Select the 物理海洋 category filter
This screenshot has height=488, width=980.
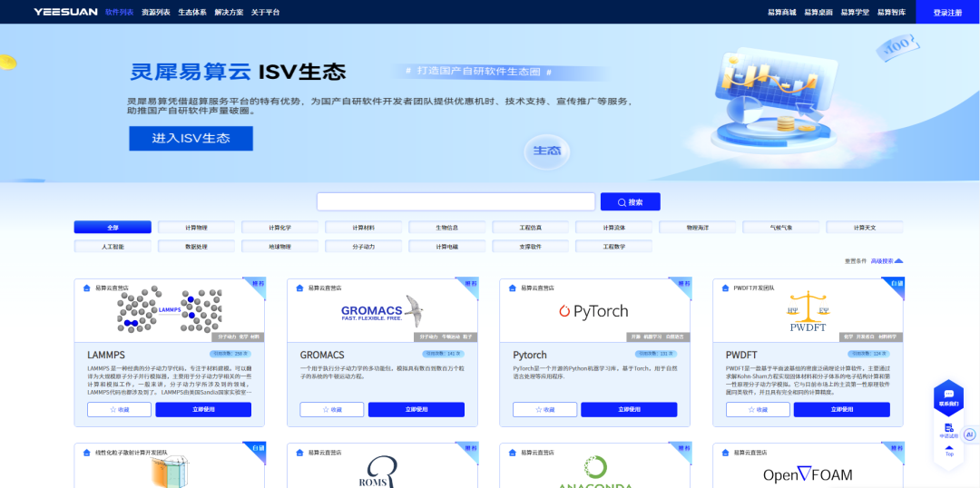[698, 228]
